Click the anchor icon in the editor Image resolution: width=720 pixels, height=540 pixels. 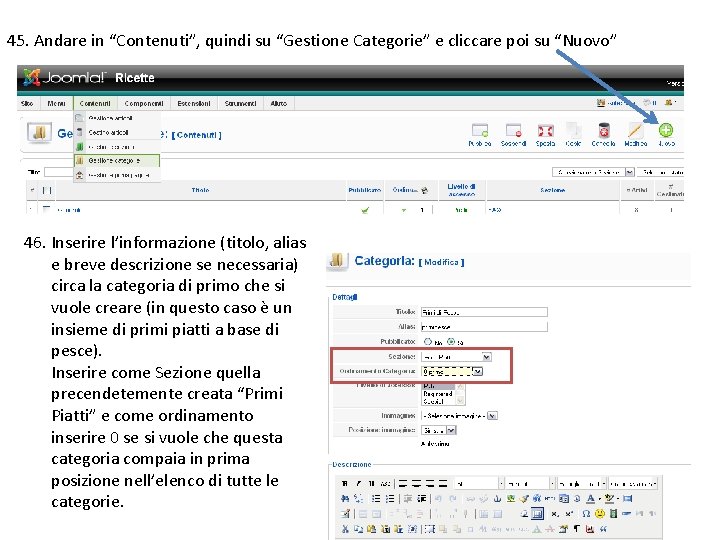[497, 499]
